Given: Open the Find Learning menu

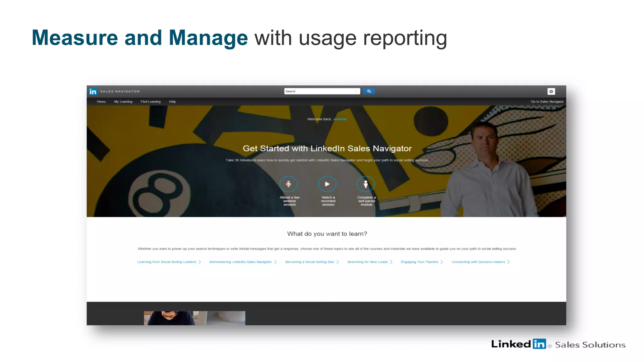Looking at the screenshot, I should point(151,101).
